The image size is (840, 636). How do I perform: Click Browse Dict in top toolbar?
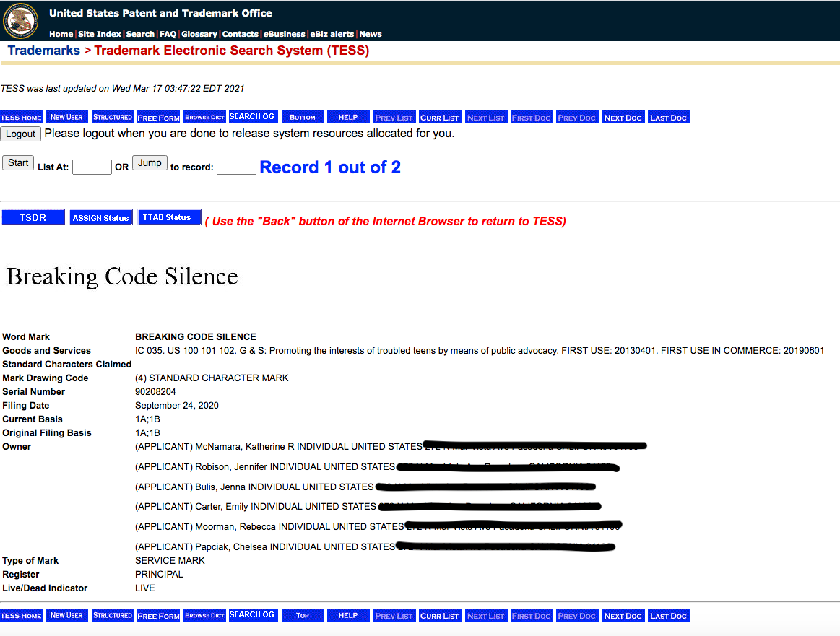(204, 117)
